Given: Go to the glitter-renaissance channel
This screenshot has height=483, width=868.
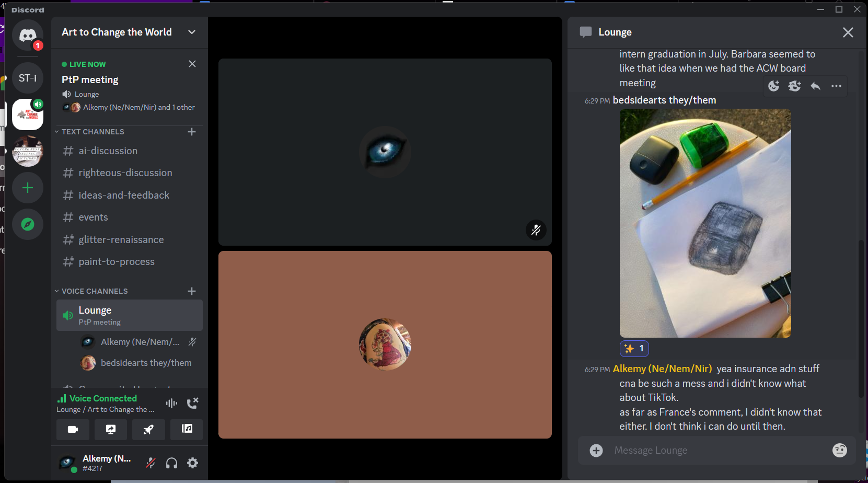Looking at the screenshot, I should point(121,240).
